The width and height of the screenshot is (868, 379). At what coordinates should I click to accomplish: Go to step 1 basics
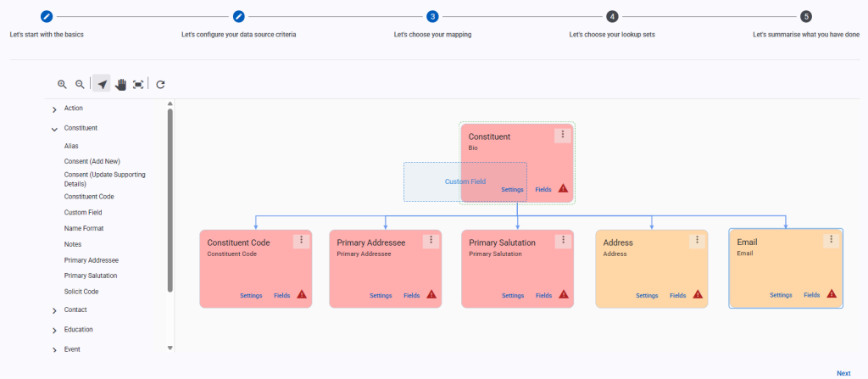pyautogui.click(x=47, y=16)
